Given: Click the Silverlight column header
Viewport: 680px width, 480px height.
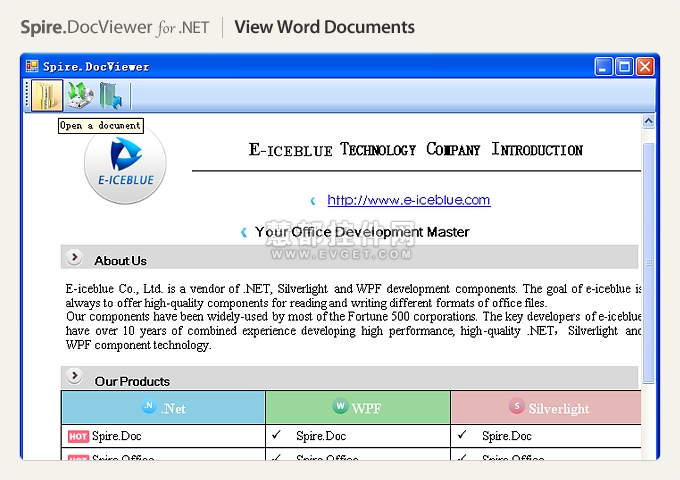Looking at the screenshot, I should tap(546, 408).
